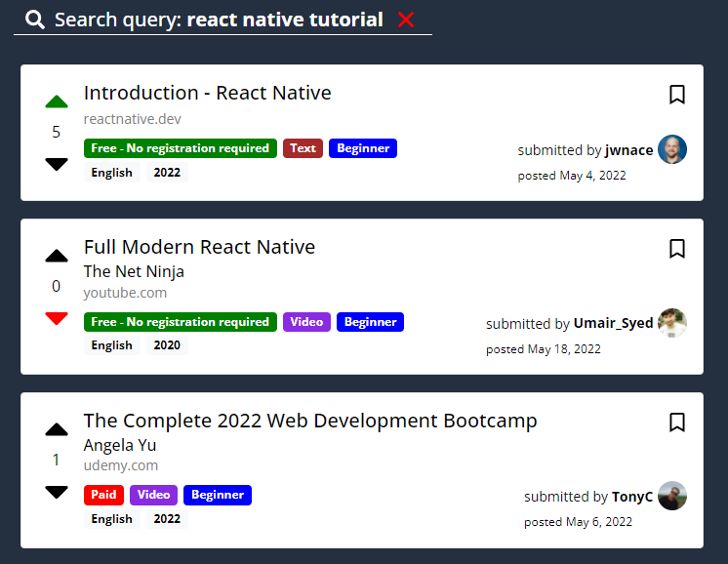This screenshot has height=564, width=728.
Task: Click English tag on Web Development Bootcamp
Action: pos(112,519)
